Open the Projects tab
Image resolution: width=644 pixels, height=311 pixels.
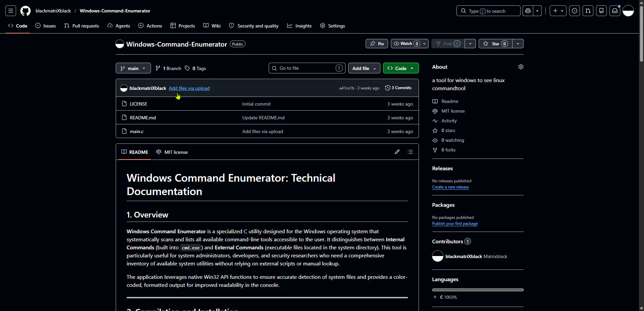pos(183,26)
